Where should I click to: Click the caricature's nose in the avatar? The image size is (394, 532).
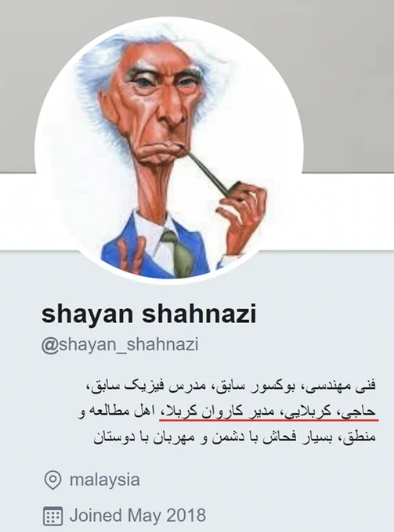[x=171, y=109]
